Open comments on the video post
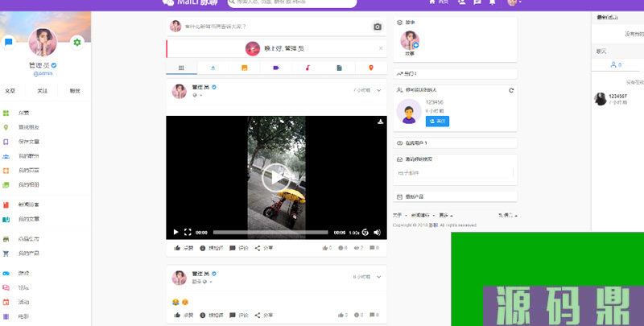This screenshot has height=326, width=644. coord(238,248)
